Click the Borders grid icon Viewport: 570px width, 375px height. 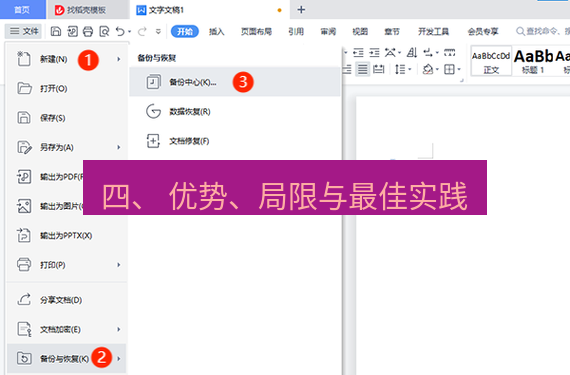(449, 69)
